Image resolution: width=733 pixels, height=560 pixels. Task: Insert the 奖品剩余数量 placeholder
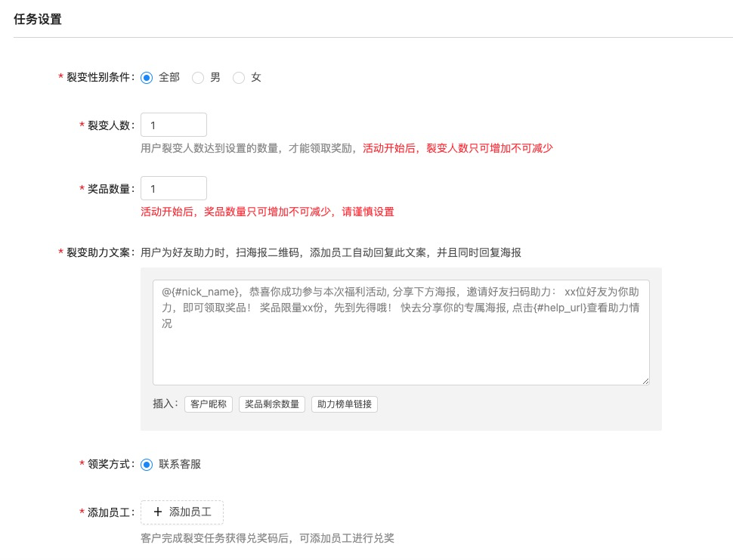tap(272, 404)
